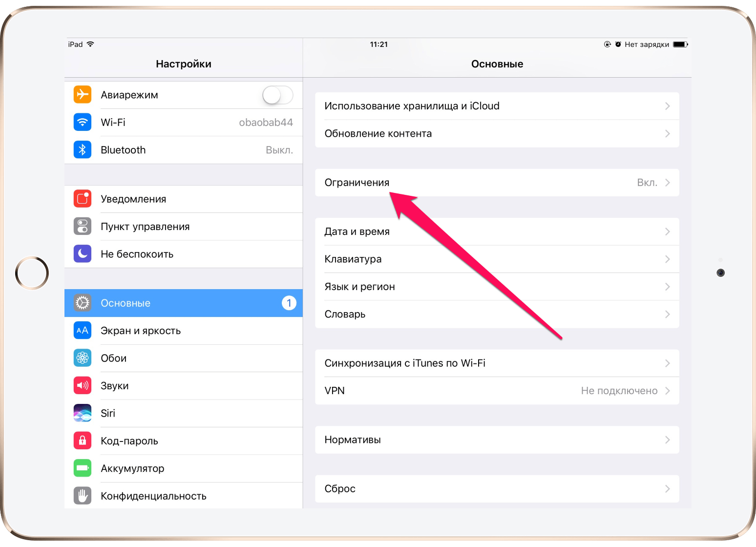Open Нормативы
756x547 pixels.
click(497, 440)
